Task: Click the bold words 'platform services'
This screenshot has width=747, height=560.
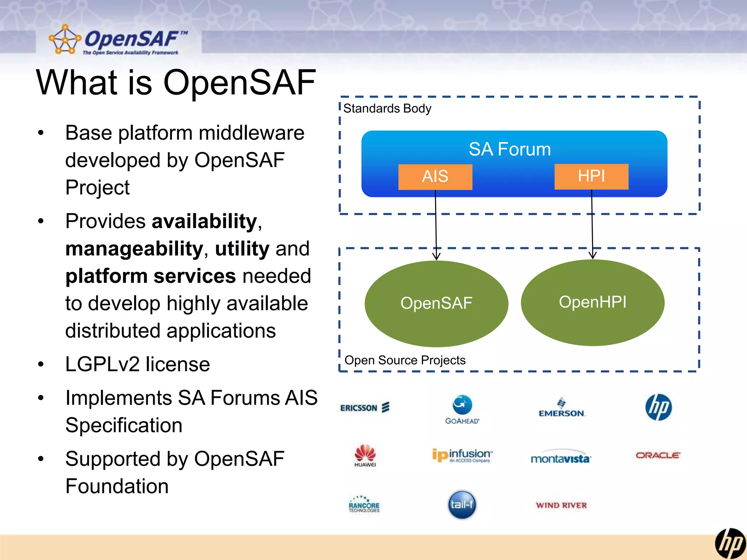Action: point(151,276)
